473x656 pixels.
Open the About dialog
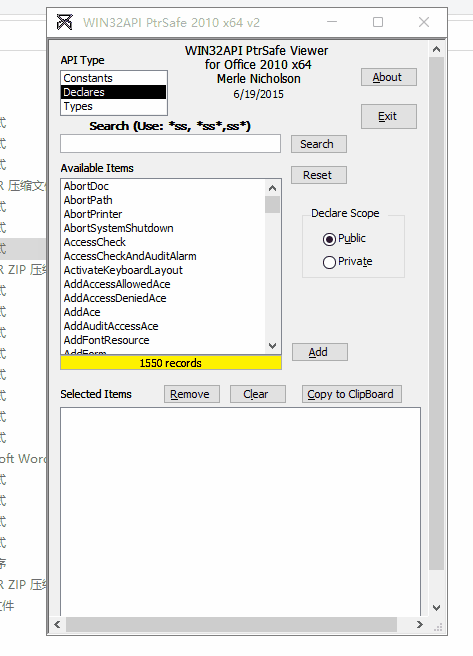click(389, 77)
